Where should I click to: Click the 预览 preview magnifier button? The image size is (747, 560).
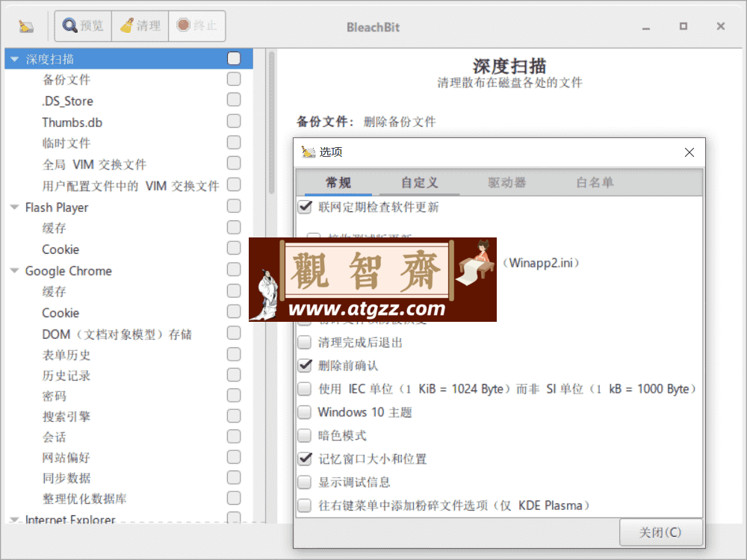(84, 25)
